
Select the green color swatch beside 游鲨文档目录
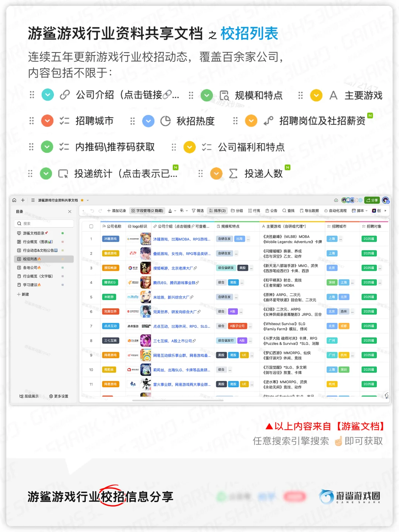62,233
